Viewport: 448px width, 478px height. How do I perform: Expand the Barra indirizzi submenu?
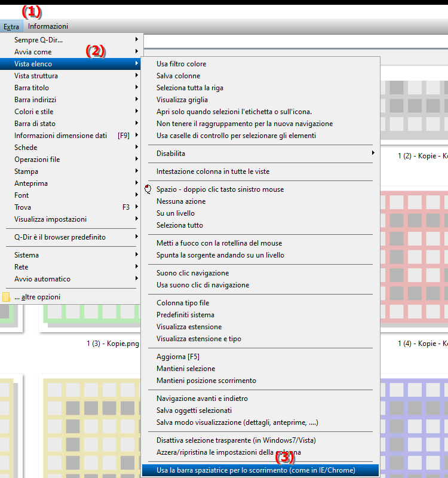[x=70, y=100]
